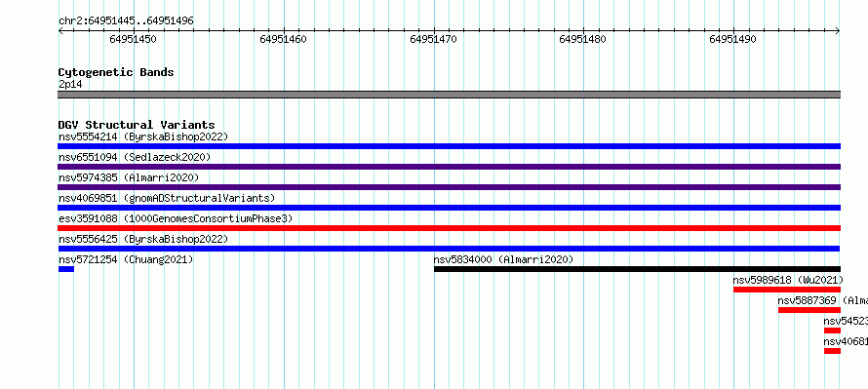
Task: Click ruler position 64951450
Action: pos(133,39)
